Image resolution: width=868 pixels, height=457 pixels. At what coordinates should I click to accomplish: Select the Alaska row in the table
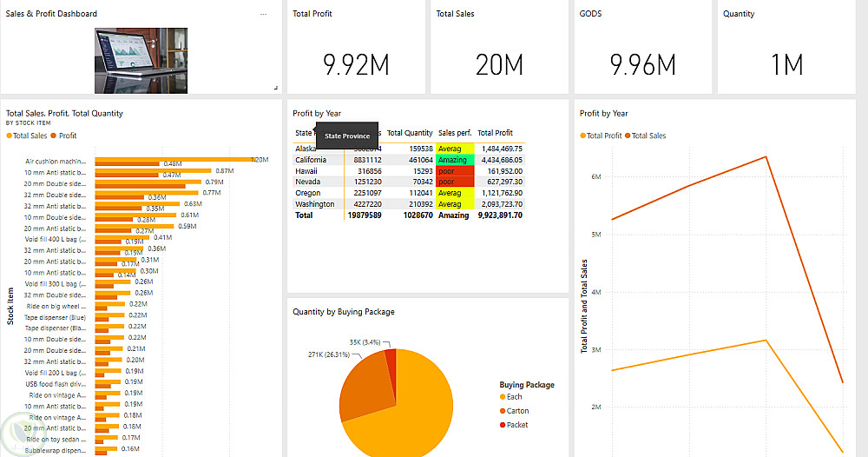pos(409,149)
